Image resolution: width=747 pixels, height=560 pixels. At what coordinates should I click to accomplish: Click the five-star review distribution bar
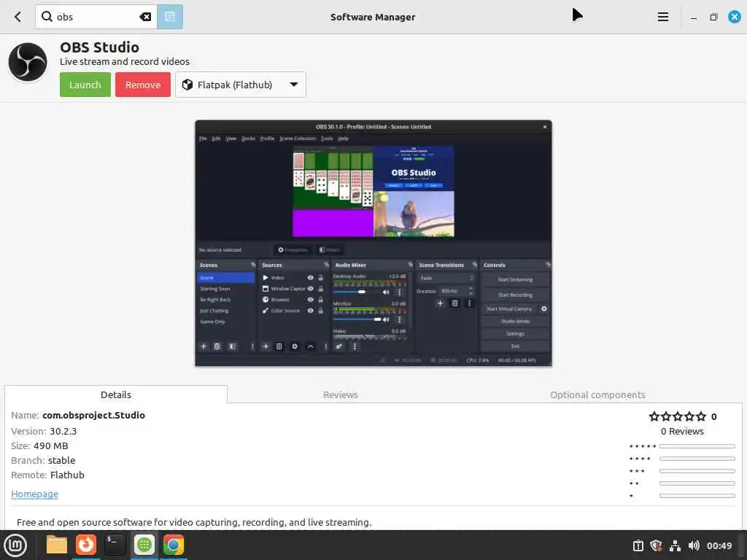(x=697, y=446)
